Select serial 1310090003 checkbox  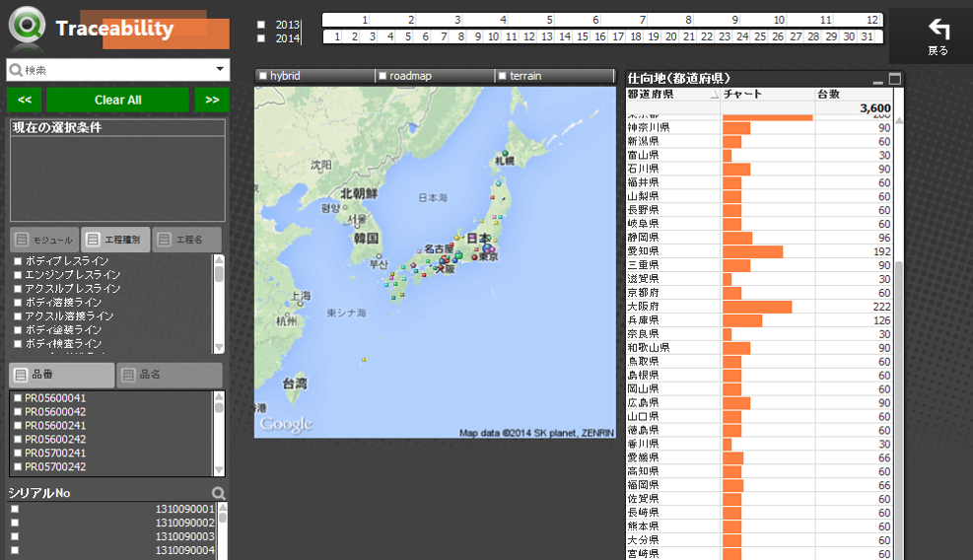15,536
